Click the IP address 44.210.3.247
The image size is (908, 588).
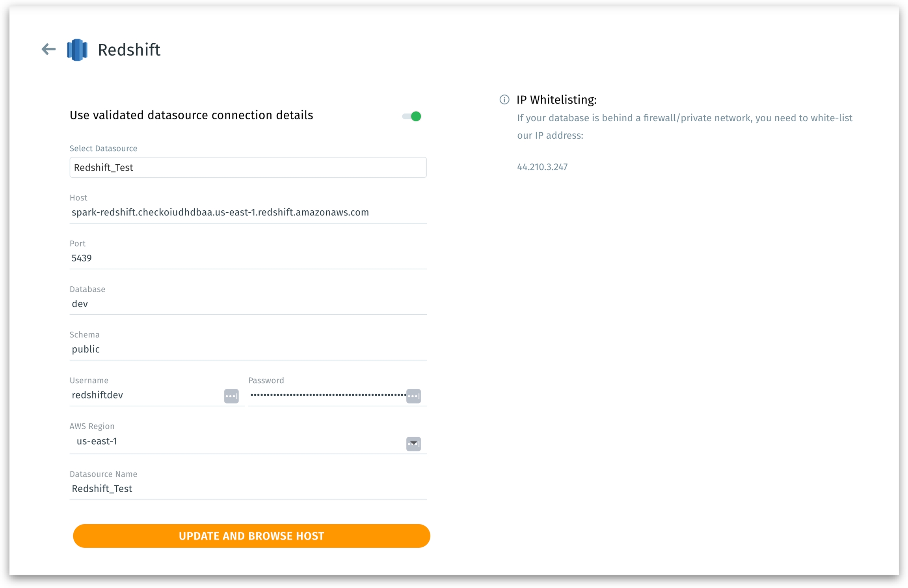542,167
